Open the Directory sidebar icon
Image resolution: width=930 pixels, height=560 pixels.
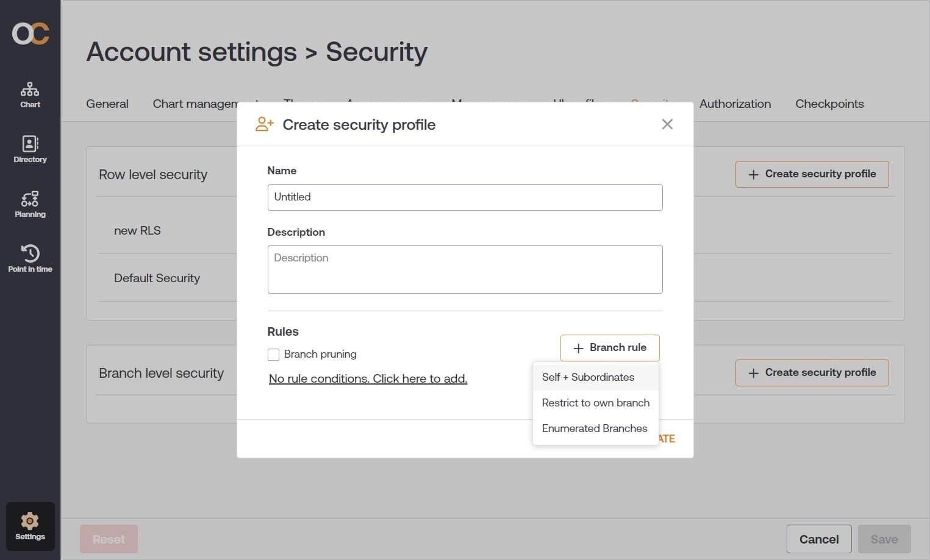pos(30,149)
